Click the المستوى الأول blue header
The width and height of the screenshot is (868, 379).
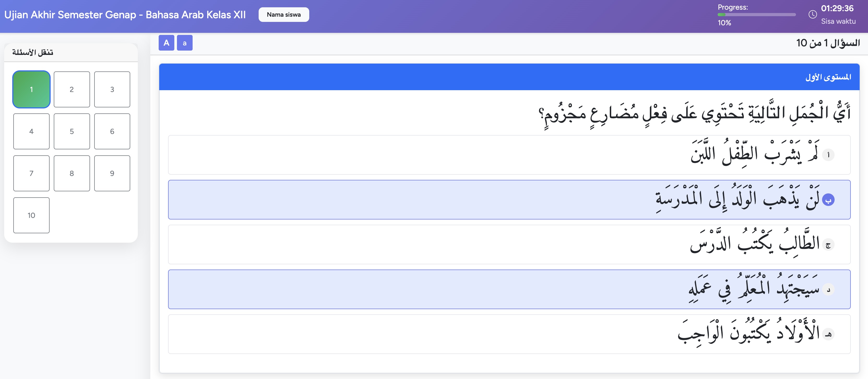pos(506,76)
